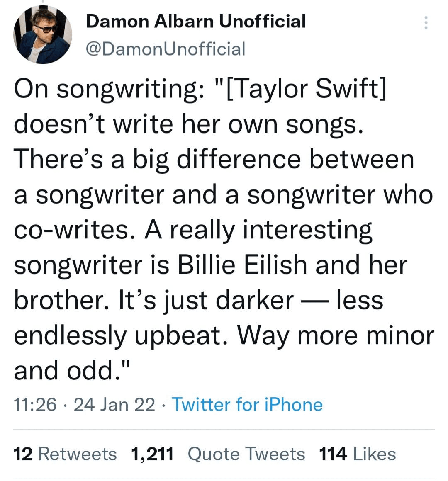
Task: Click the Quote Tweets label text
Action: pyautogui.click(x=246, y=454)
